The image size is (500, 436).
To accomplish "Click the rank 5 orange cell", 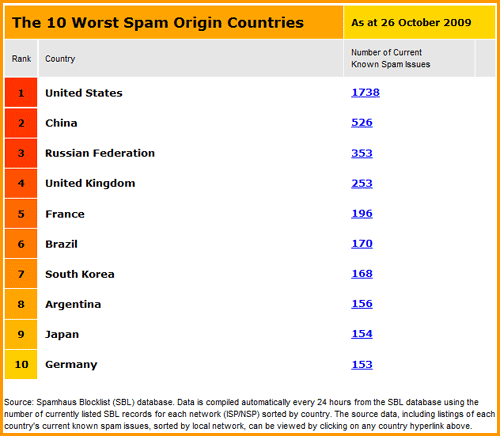I will (x=21, y=214).
